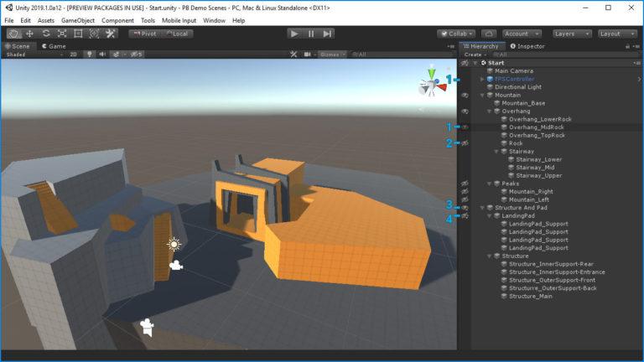Step forward one frame
644x362 pixels.
327,34
